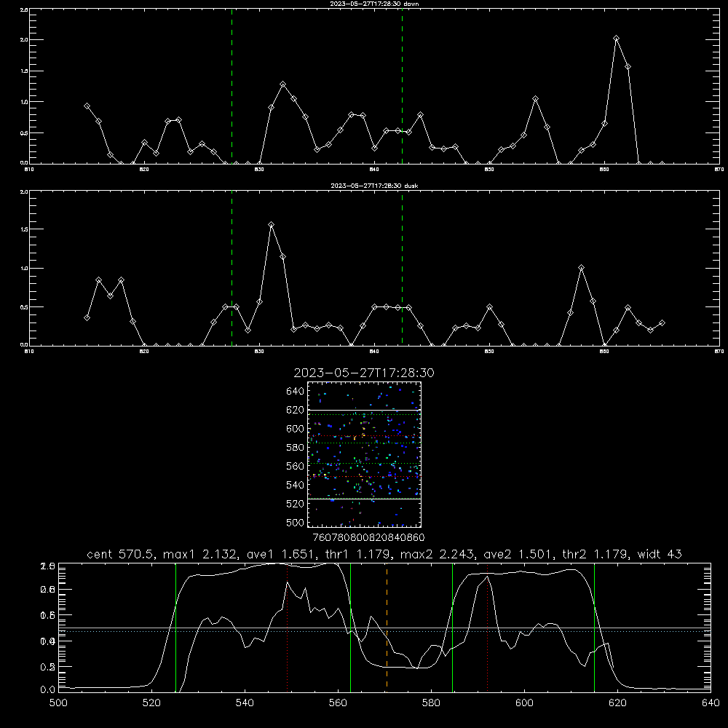The height and width of the screenshot is (728, 728).
Task: Click the timestamp title above the scatter image
Action: pyautogui.click(x=364, y=373)
